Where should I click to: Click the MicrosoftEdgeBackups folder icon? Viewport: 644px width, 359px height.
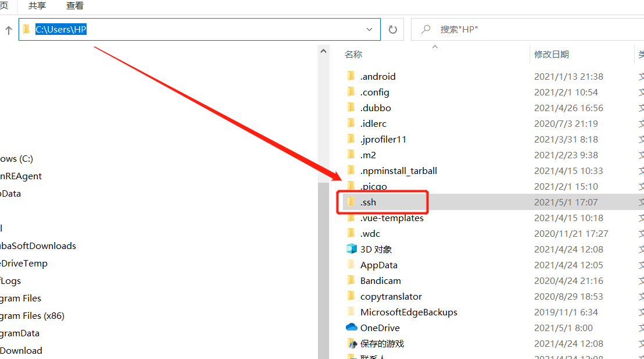point(351,312)
